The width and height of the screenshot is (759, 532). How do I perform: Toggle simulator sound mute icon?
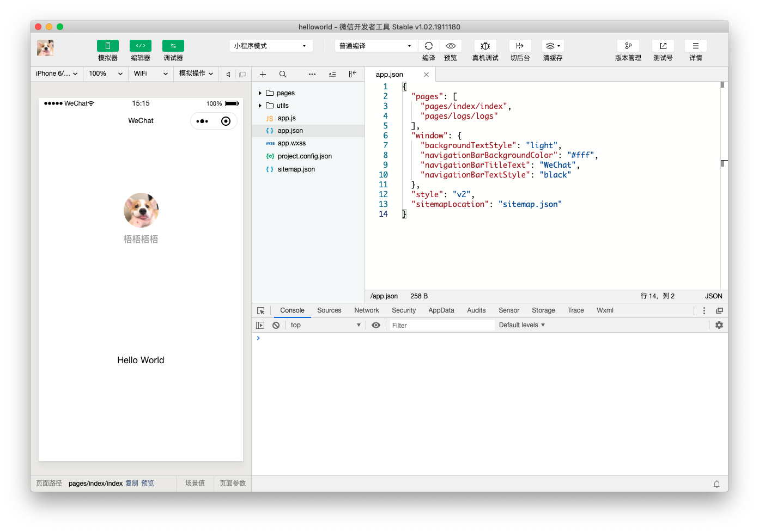click(x=228, y=74)
